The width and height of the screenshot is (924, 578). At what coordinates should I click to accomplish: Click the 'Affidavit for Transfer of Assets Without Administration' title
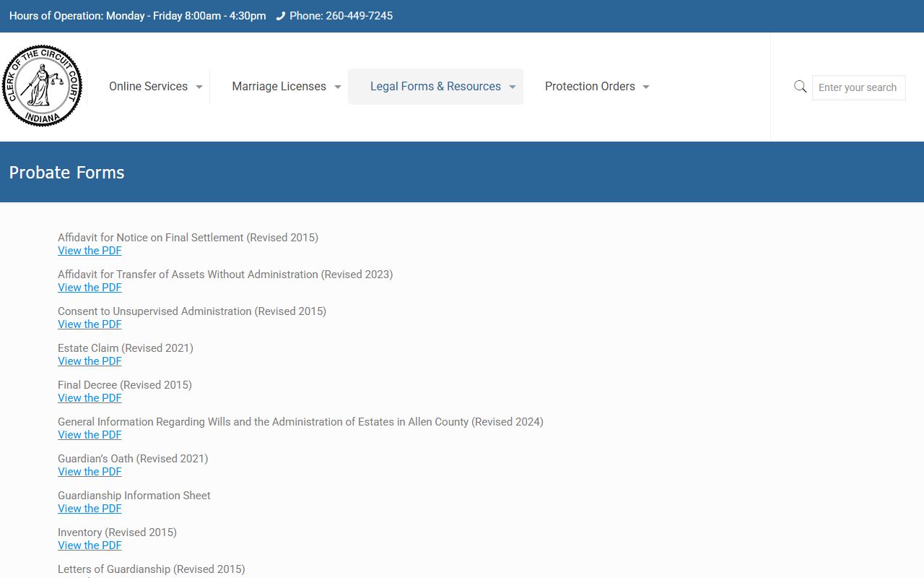(225, 275)
